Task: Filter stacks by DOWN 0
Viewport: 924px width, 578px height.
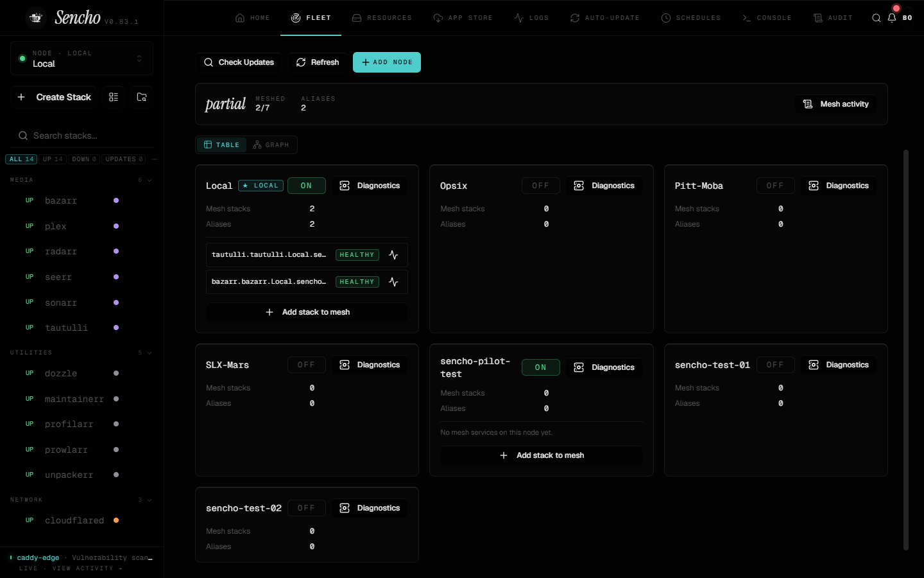Action: click(x=84, y=159)
